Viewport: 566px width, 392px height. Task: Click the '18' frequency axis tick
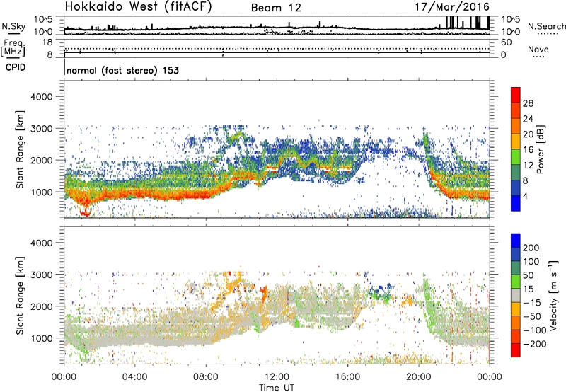[47, 42]
